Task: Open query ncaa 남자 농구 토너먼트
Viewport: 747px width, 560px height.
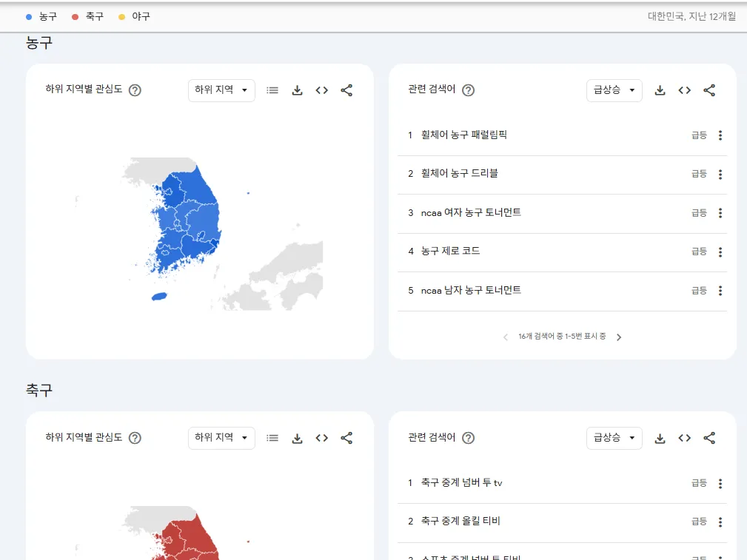Action: pyautogui.click(x=471, y=291)
